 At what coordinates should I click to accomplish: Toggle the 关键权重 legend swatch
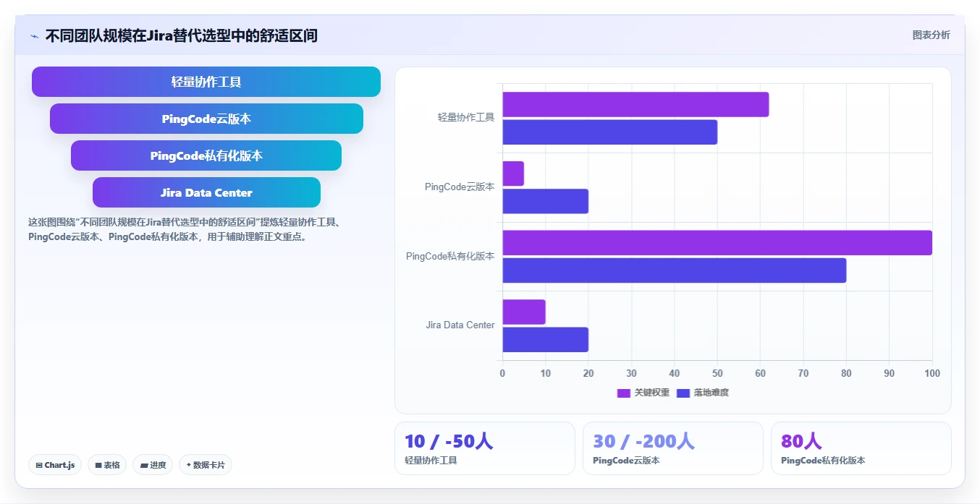(x=624, y=393)
